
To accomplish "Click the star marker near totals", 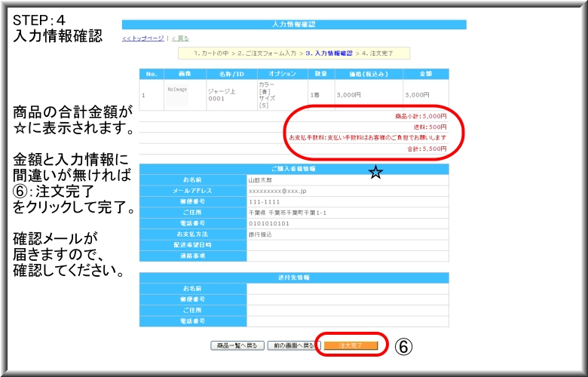I will [x=375, y=173].
